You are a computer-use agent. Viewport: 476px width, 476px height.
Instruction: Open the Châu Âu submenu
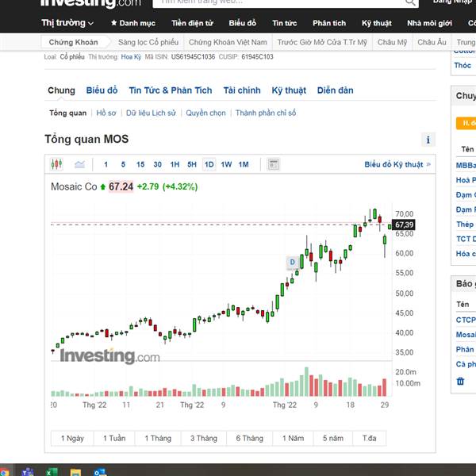coord(432,42)
